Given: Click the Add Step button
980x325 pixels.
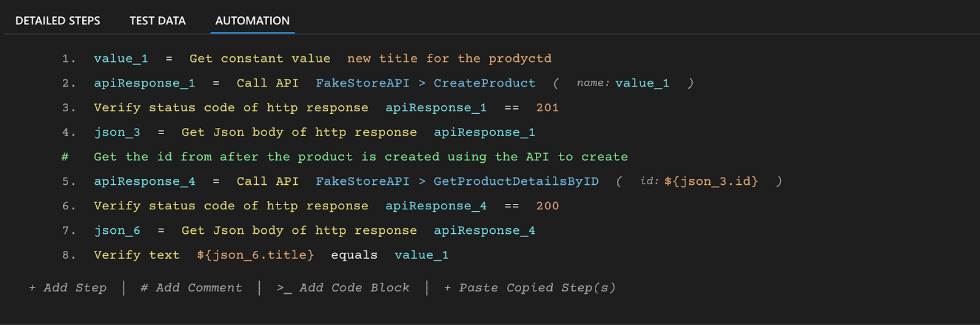Looking at the screenshot, I should (68, 288).
